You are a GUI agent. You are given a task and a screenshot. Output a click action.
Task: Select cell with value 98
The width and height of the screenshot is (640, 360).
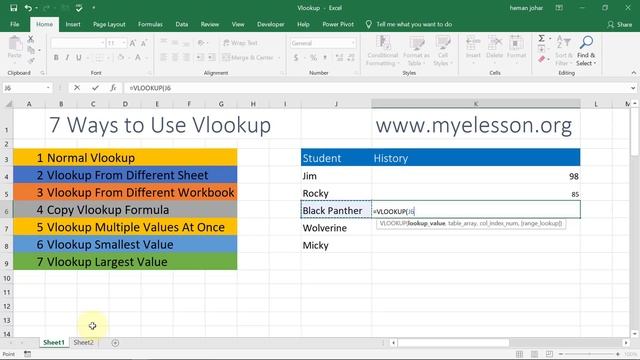point(476,176)
